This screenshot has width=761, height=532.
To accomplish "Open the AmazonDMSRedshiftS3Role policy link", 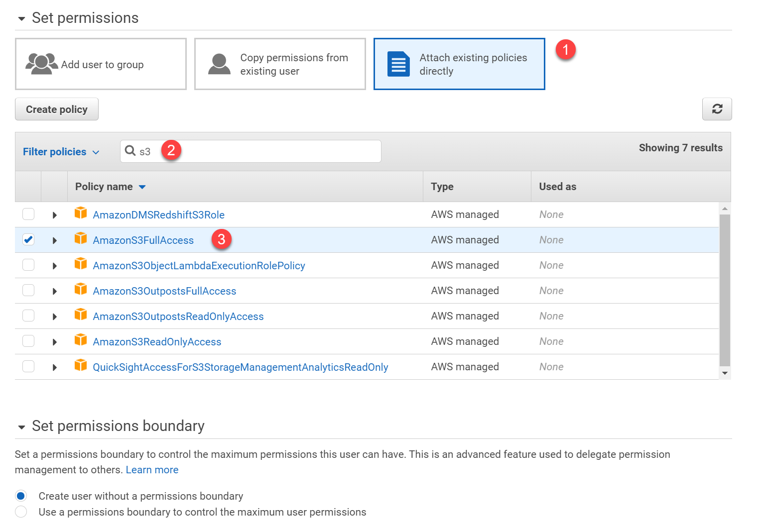I will click(x=158, y=214).
